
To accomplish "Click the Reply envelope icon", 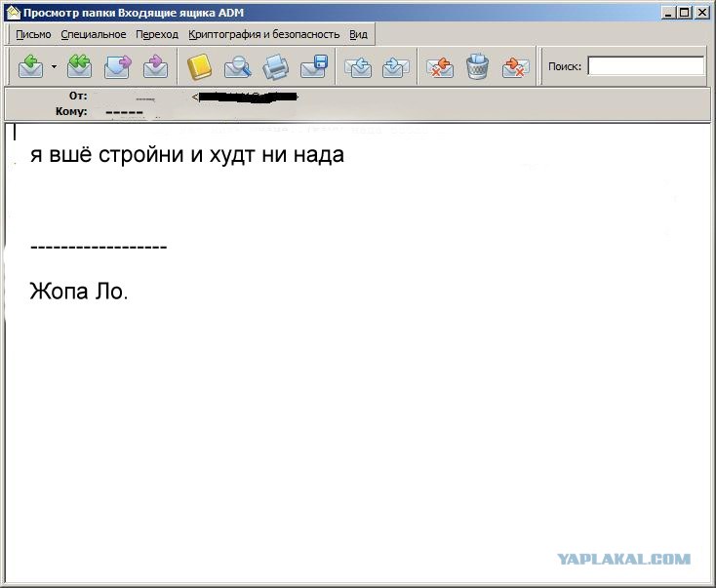I will click(31, 66).
